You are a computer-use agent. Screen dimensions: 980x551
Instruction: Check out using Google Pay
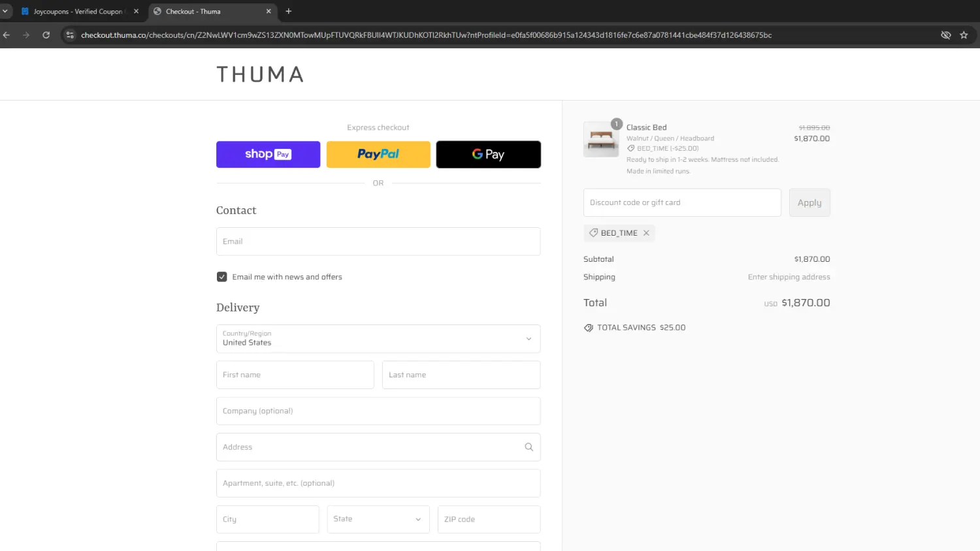point(488,155)
